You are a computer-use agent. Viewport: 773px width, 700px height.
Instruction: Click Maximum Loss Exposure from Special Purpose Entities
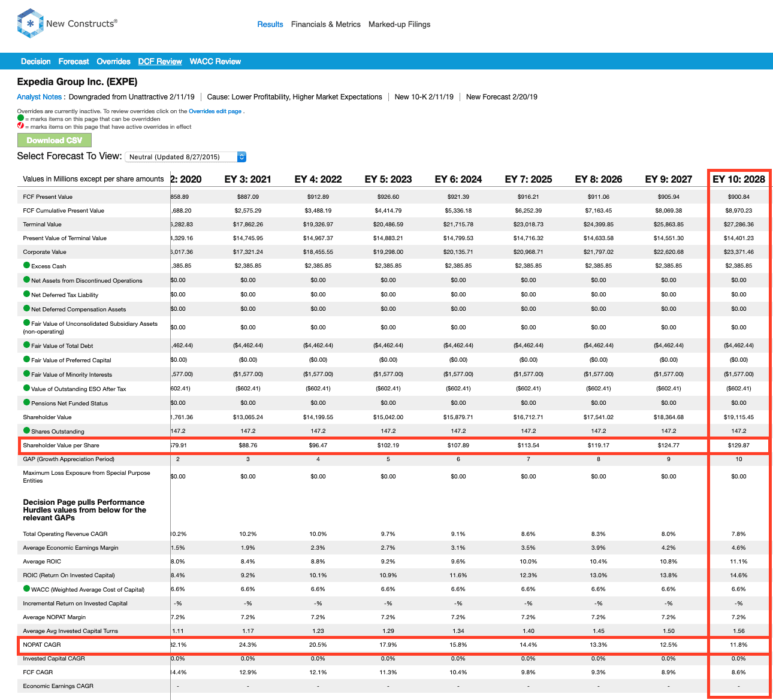(x=86, y=477)
